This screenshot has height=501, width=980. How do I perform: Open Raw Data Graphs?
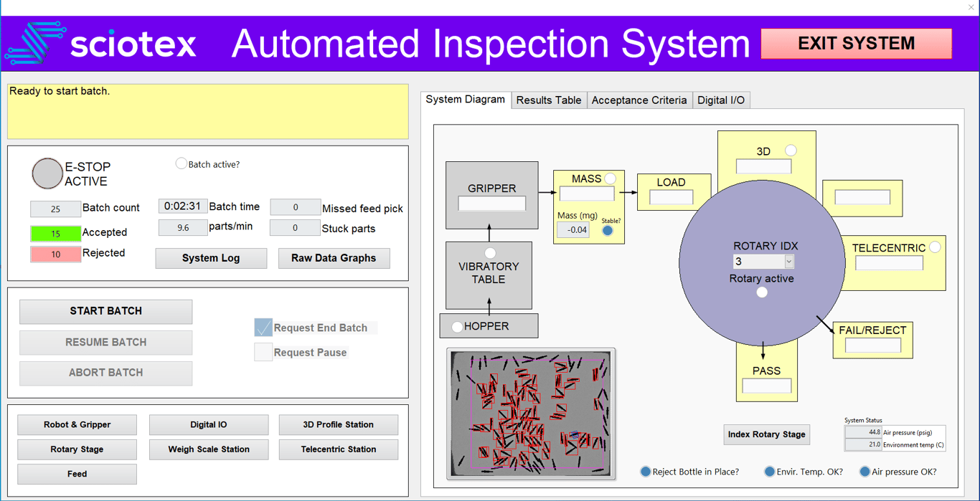tap(334, 258)
